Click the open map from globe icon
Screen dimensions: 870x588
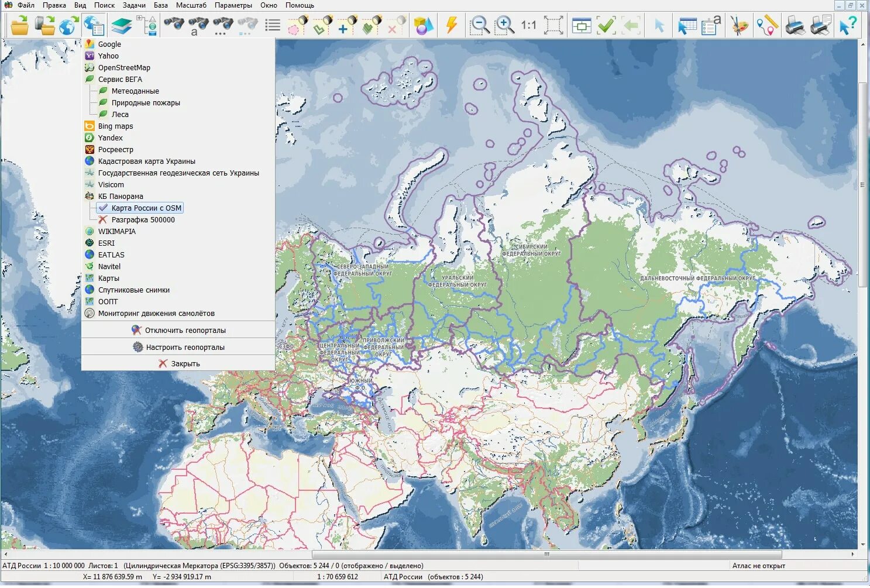click(x=68, y=25)
